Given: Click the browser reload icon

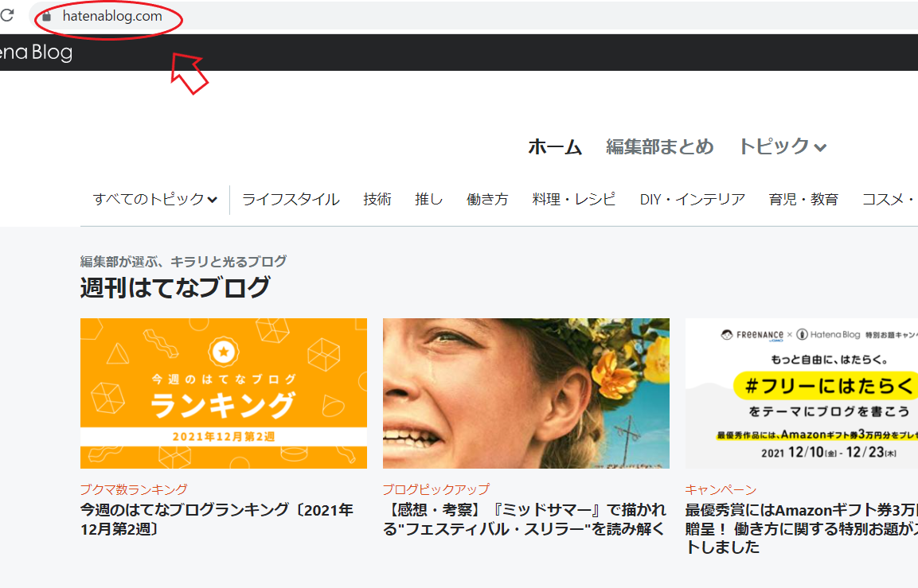Looking at the screenshot, I should pos(7,15).
